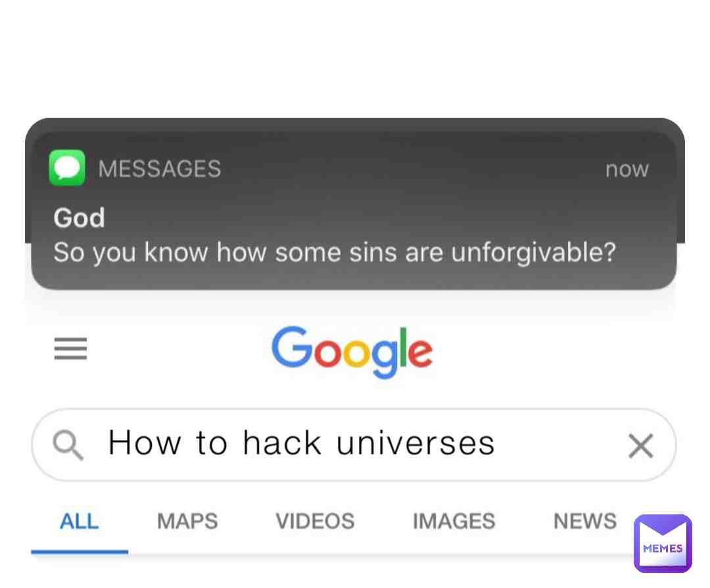Click the red e in Google logo

(419, 352)
